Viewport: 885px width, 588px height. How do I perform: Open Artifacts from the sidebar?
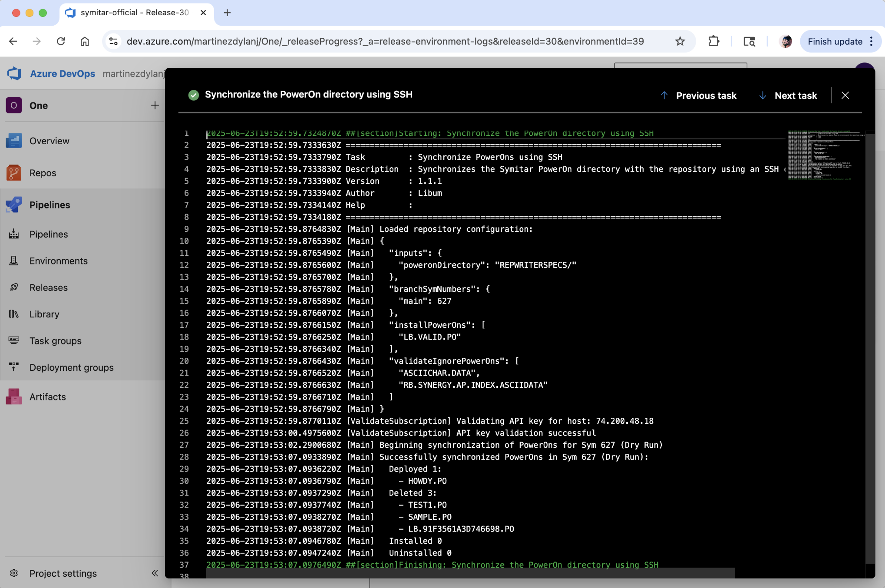click(x=47, y=397)
